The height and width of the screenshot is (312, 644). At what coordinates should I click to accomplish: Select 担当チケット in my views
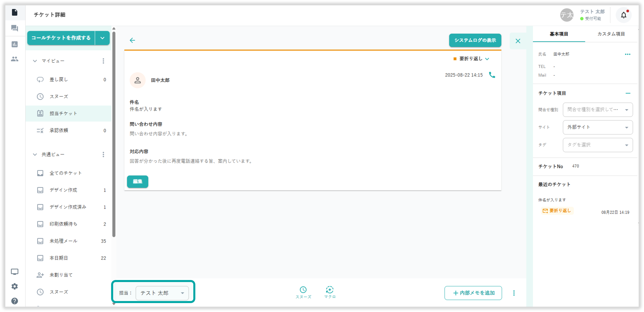(x=63, y=114)
